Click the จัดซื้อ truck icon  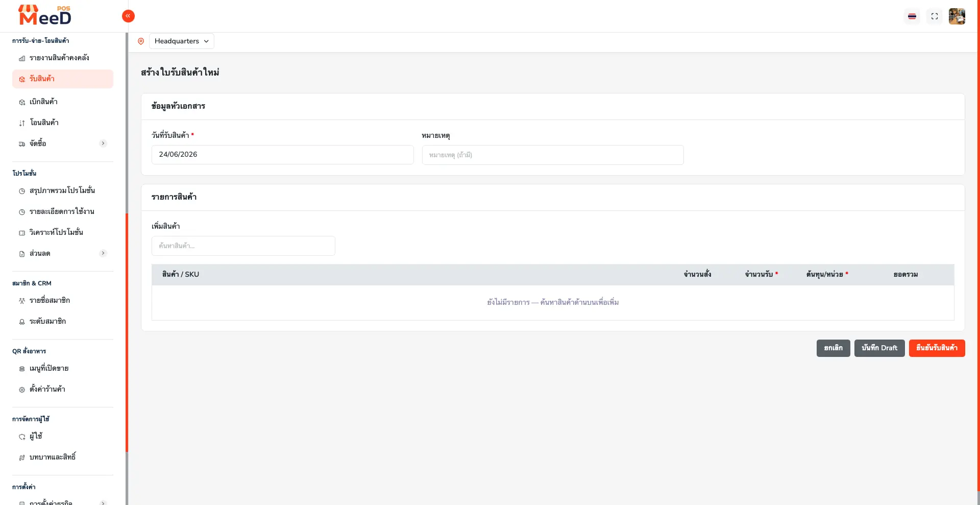coord(22,144)
